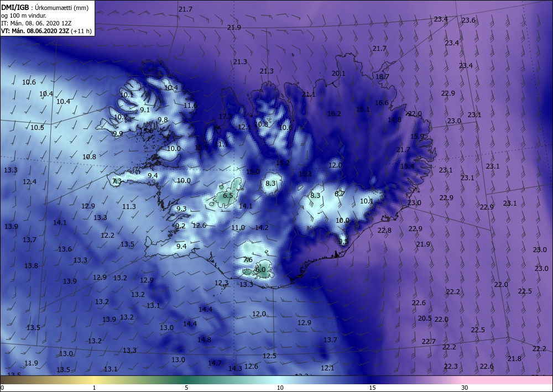Click the map value 23.6
This screenshot has width=553, height=392.
coord(468,20)
